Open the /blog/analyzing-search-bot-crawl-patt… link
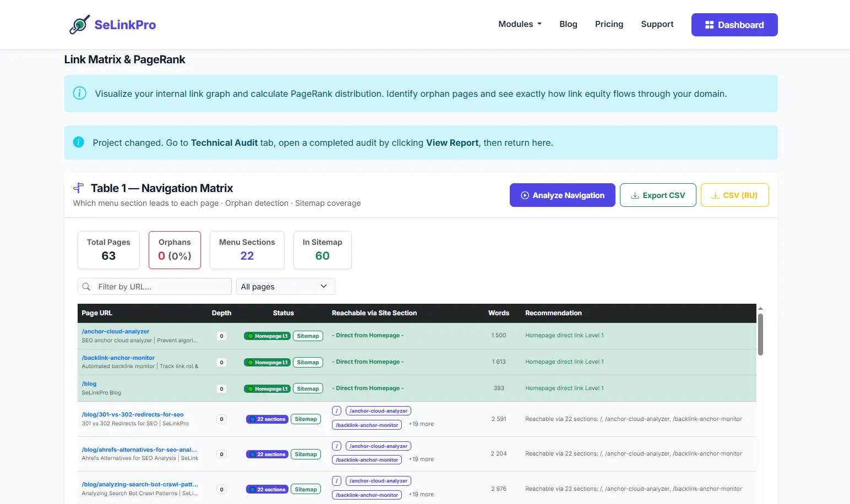 click(x=140, y=484)
